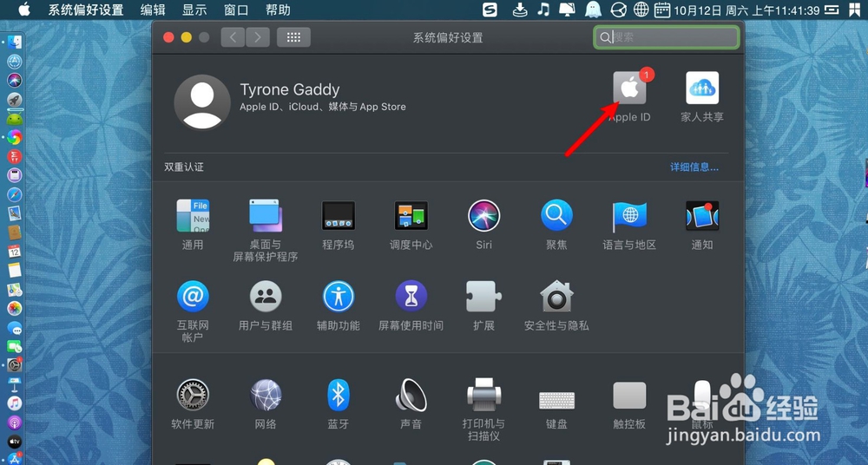
Task: Show all preferences via grid button
Action: [293, 37]
